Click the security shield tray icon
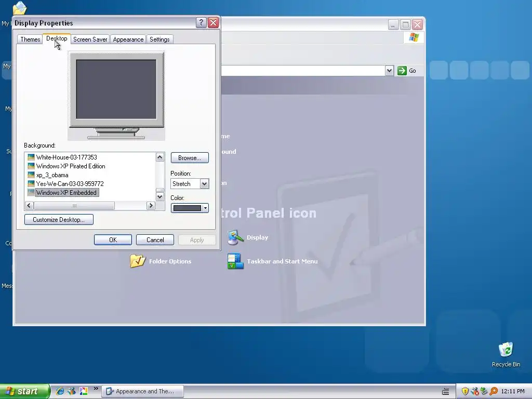 [465, 391]
